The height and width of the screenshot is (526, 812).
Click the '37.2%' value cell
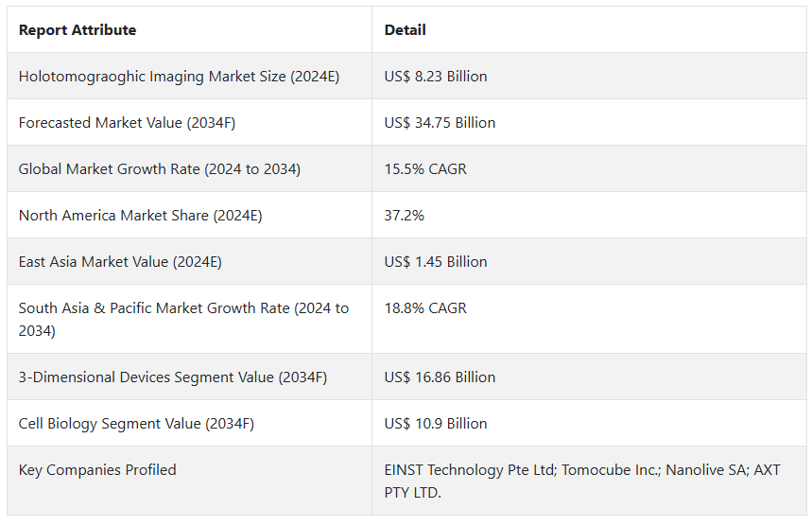pos(405,216)
